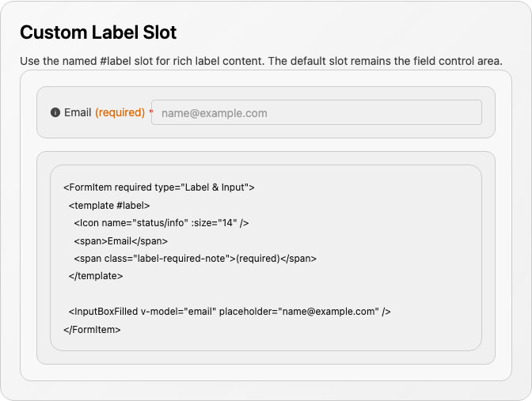This screenshot has height=401, width=532.
Task: Focus the name@example.com email input field
Action: (x=316, y=112)
